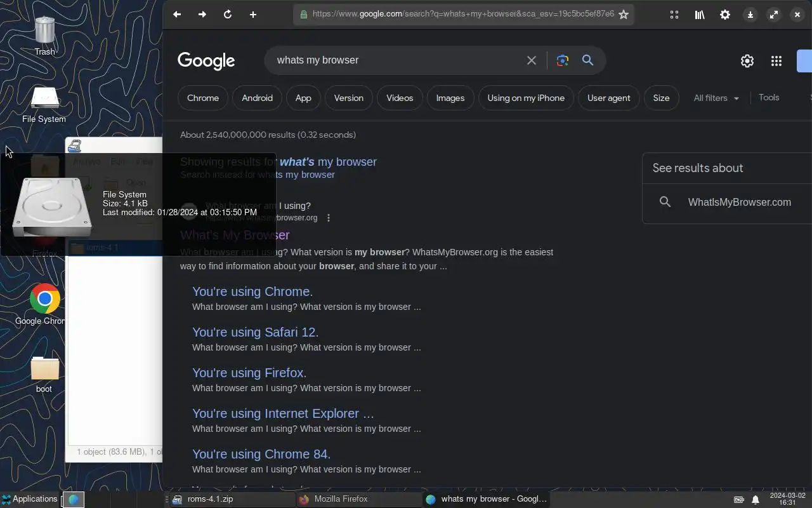Open the library books icon in browser toolbar
This screenshot has height=508, width=812.
tap(700, 15)
